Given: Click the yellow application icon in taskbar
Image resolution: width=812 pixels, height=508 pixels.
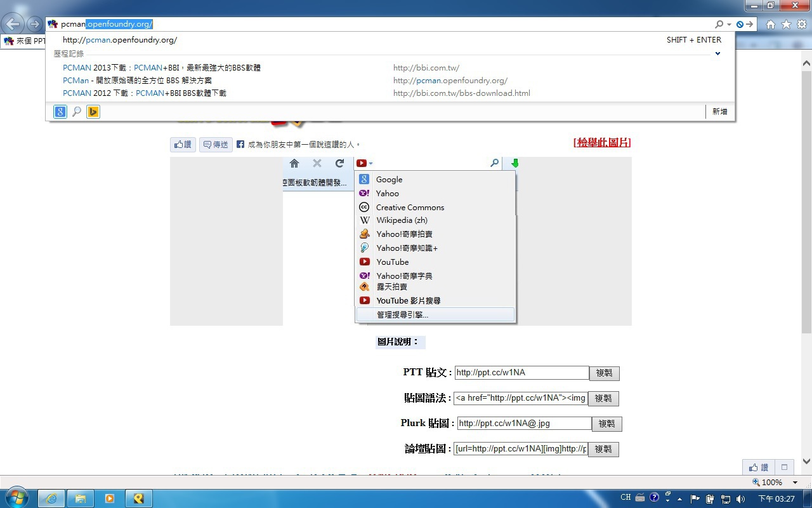Looking at the screenshot, I should [x=139, y=498].
